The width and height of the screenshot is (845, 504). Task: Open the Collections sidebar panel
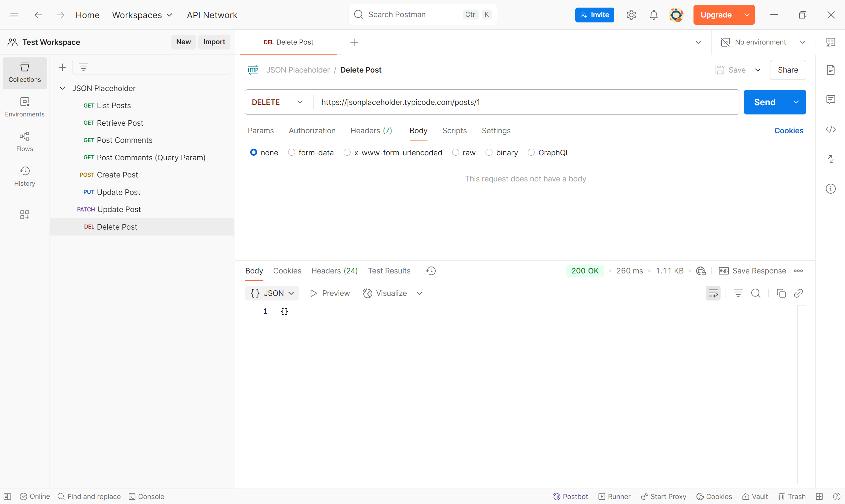click(x=25, y=73)
